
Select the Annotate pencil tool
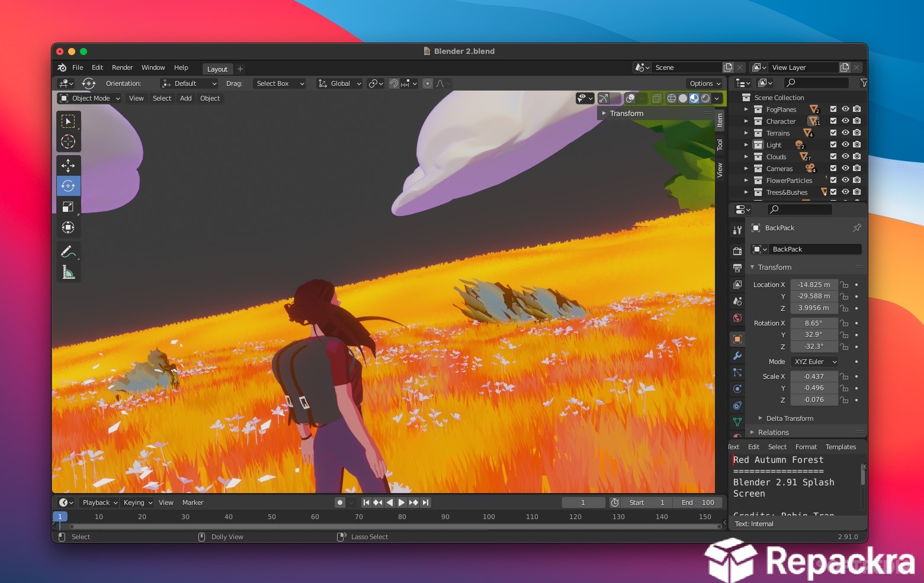point(68,252)
